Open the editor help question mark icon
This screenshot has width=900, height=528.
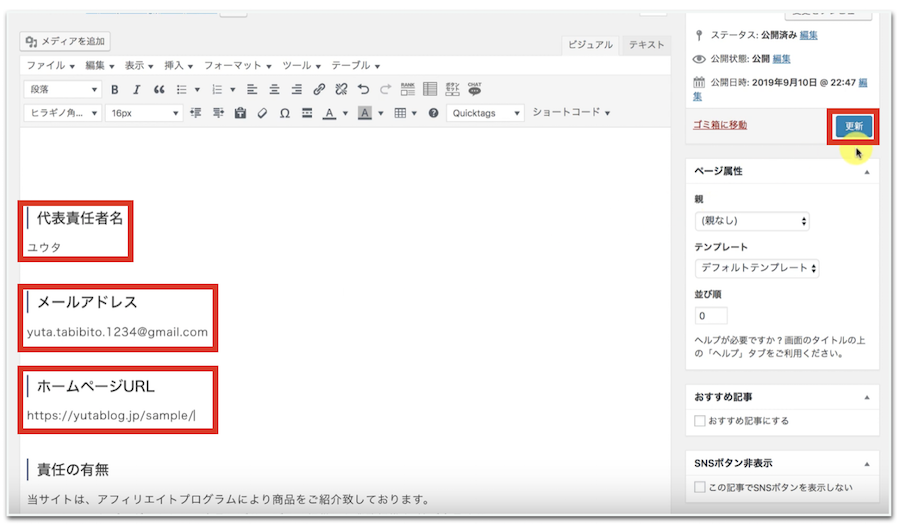433,113
